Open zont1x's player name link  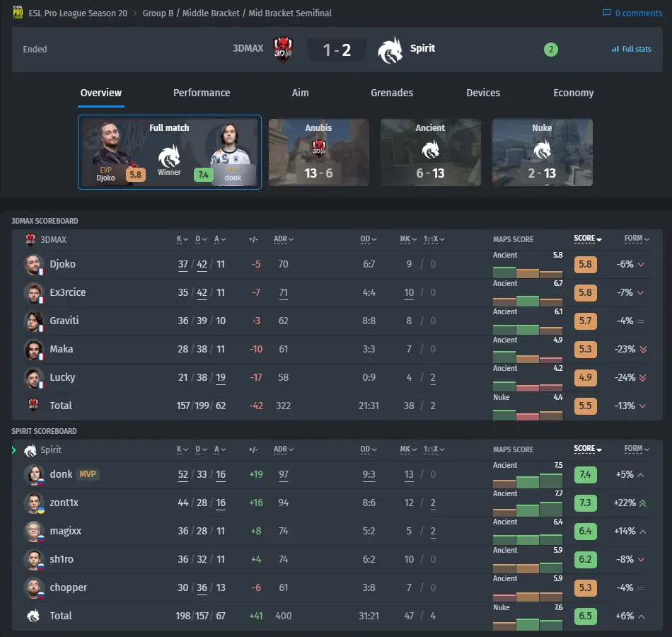(x=64, y=503)
